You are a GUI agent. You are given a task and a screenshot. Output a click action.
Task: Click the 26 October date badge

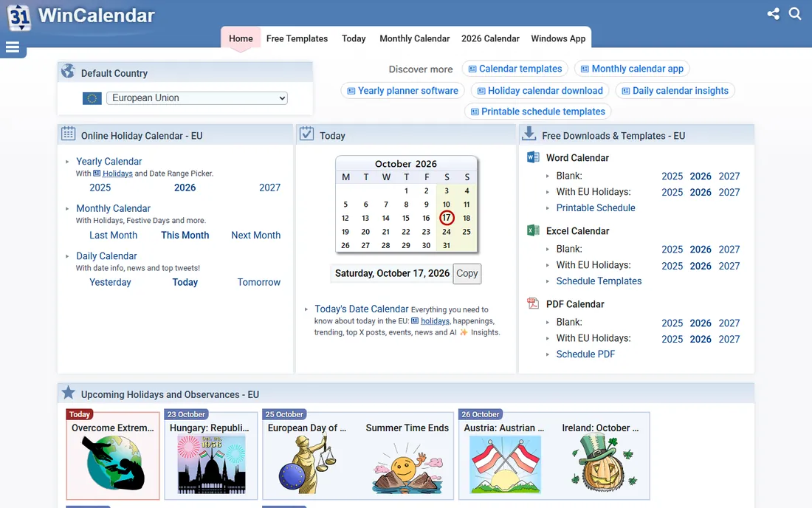(481, 414)
